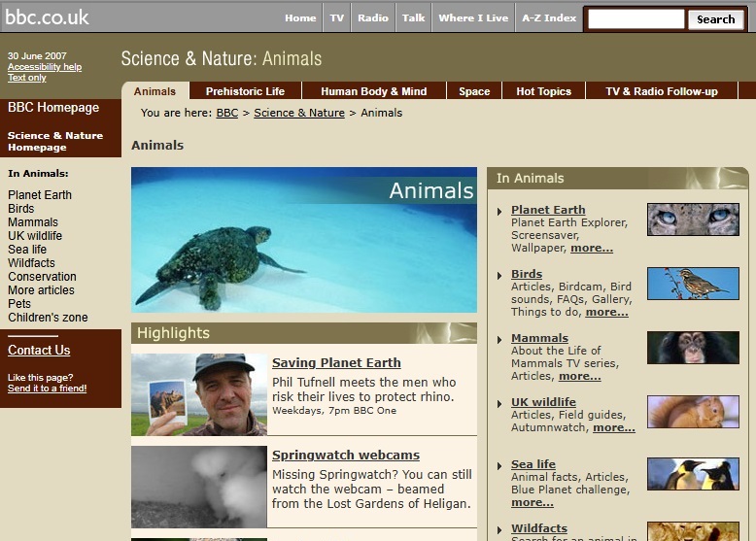Open Wildfacts in left sidebar
This screenshot has width=756, height=541.
tap(31, 263)
